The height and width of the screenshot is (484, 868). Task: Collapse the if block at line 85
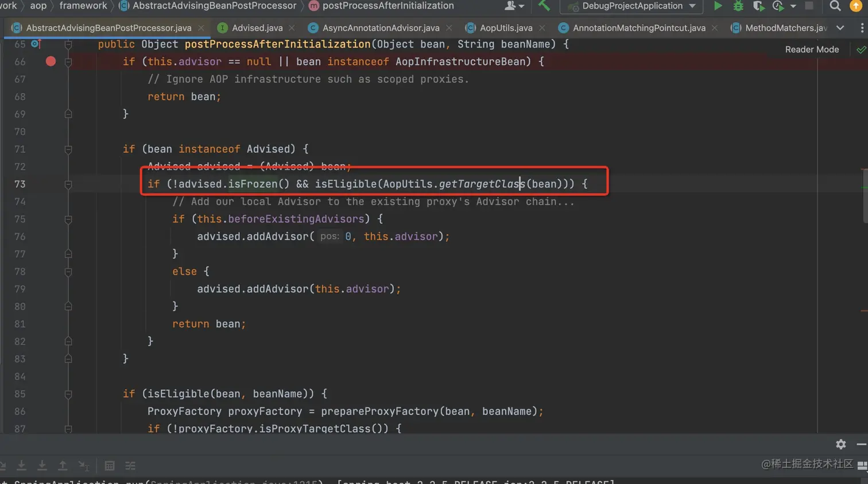click(68, 394)
